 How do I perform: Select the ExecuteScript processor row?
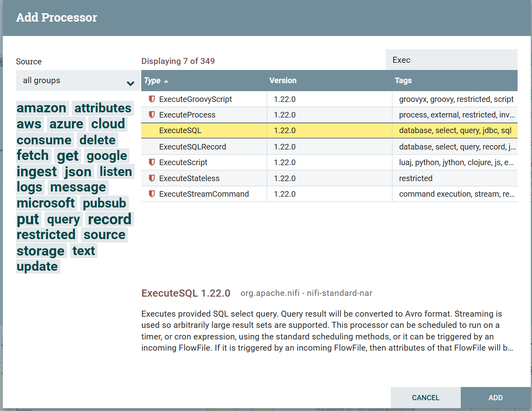329,162
